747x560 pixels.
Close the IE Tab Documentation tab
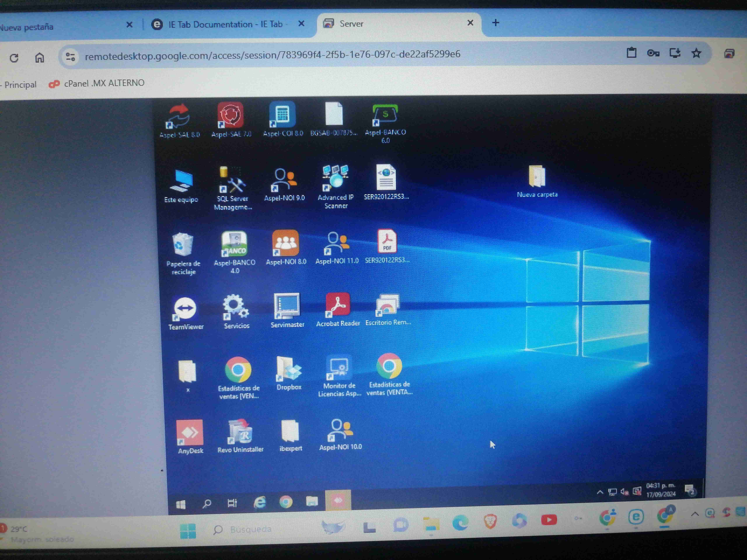(x=302, y=24)
